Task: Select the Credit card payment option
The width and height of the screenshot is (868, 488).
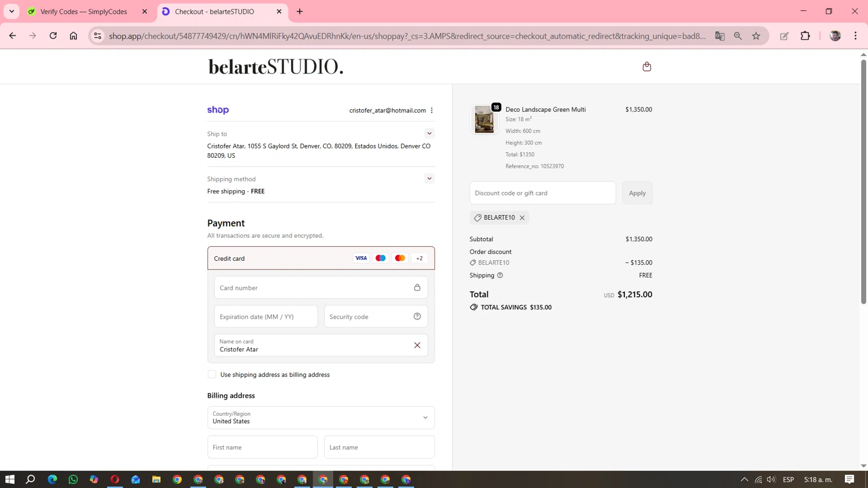Action: point(321,258)
